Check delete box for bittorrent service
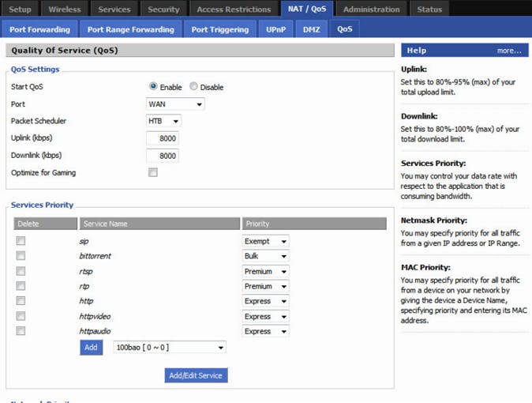This screenshot has width=532, height=403. [21, 255]
